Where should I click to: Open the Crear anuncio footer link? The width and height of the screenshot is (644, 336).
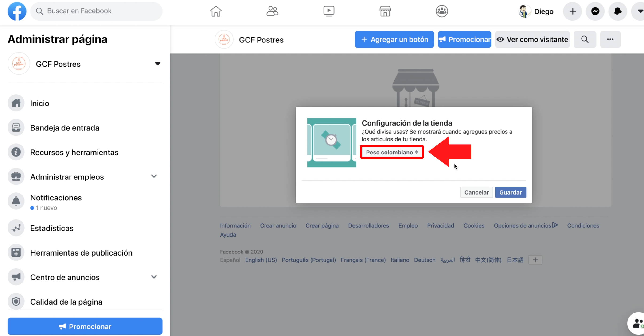click(278, 225)
